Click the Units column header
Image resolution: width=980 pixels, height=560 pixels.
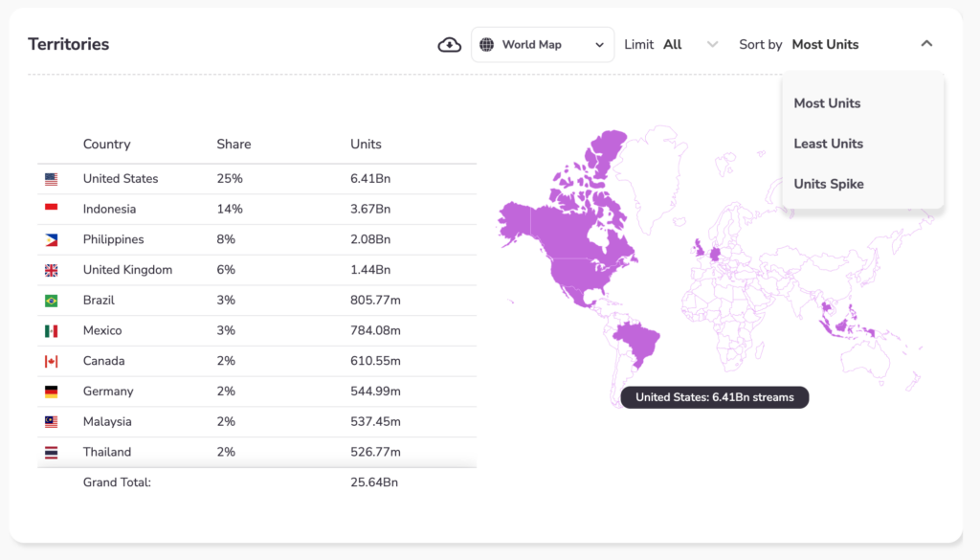366,145
